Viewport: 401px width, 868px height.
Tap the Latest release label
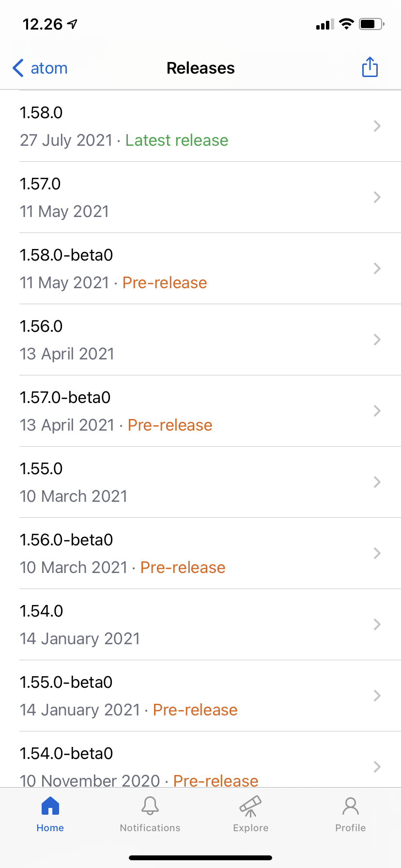tap(177, 140)
